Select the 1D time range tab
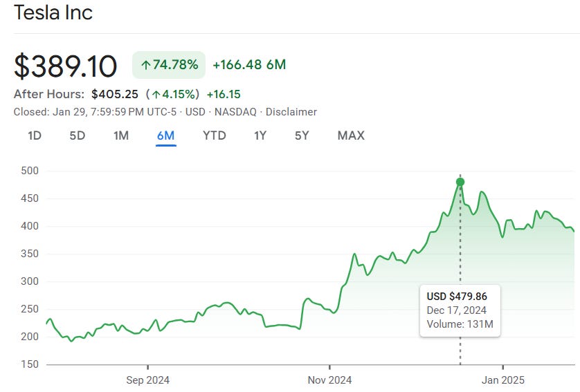Screen dimensions: 580x392 pos(35,136)
